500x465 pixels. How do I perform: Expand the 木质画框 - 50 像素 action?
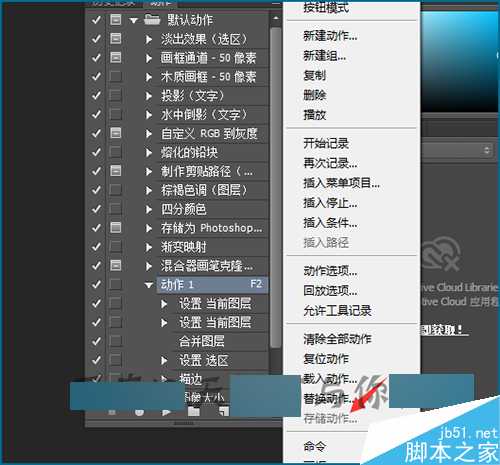pyautogui.click(x=149, y=77)
